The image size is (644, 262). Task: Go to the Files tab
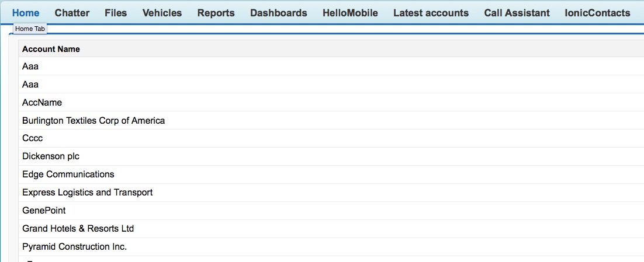click(116, 13)
